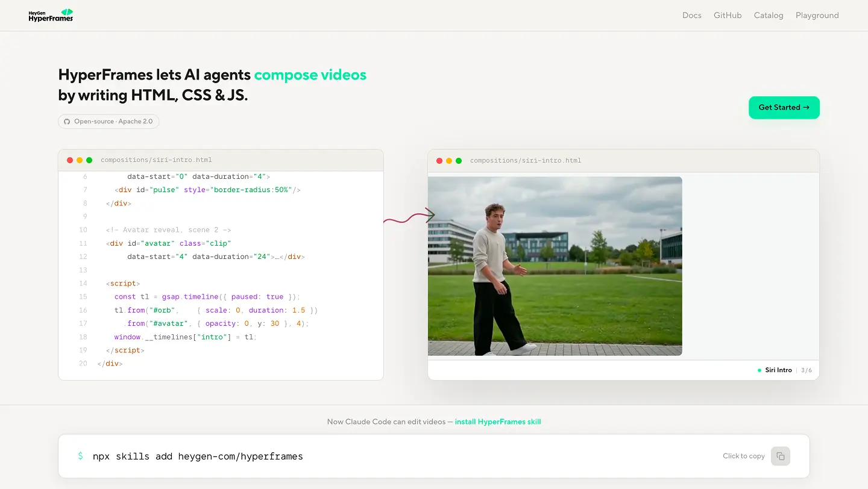Image resolution: width=868 pixels, height=489 pixels.
Task: Click the Get Started button
Action: pyautogui.click(x=784, y=107)
